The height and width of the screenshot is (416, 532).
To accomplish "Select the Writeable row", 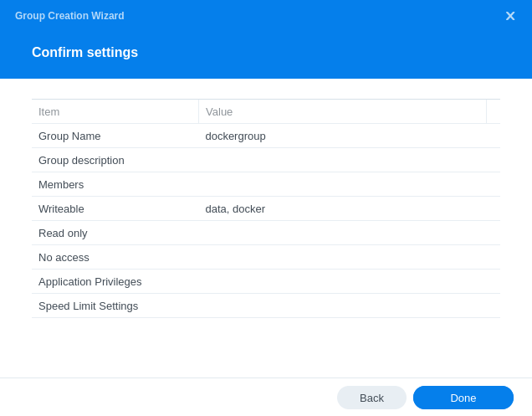I will (266, 209).
